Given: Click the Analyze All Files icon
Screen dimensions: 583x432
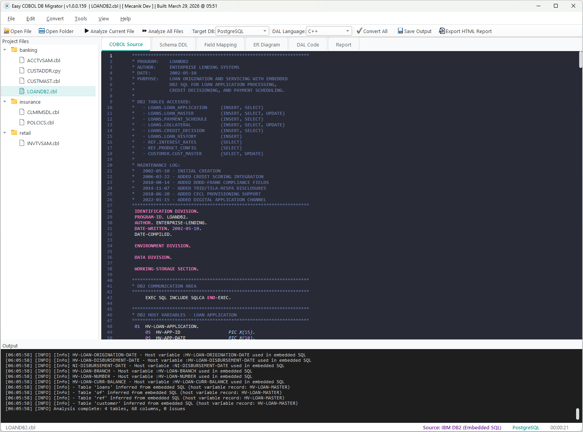Looking at the screenshot, I should pyautogui.click(x=145, y=31).
